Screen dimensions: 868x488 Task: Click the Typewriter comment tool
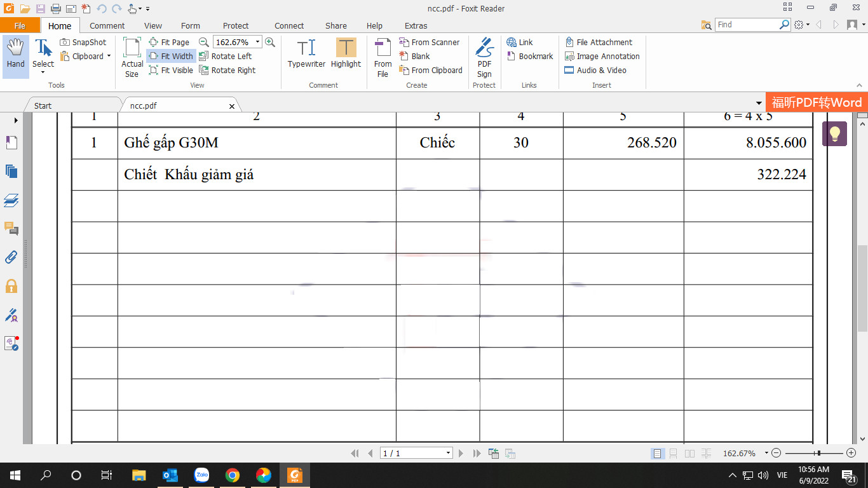tap(306, 54)
